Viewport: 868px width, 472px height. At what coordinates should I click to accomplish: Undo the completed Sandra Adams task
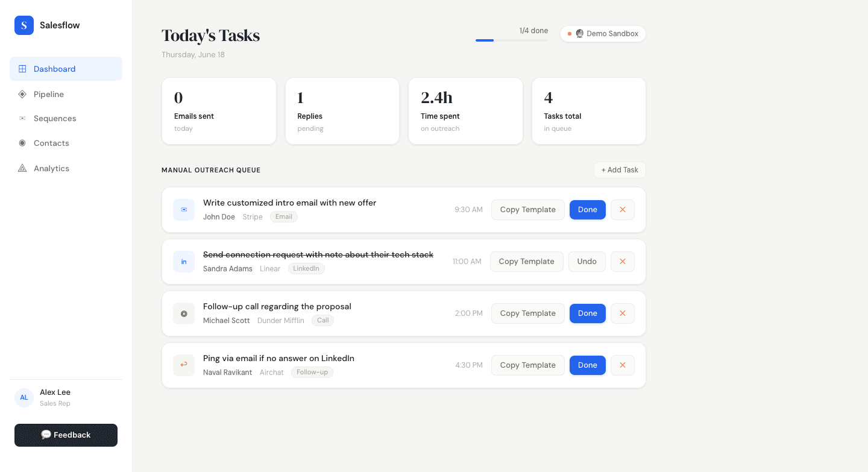pos(587,262)
